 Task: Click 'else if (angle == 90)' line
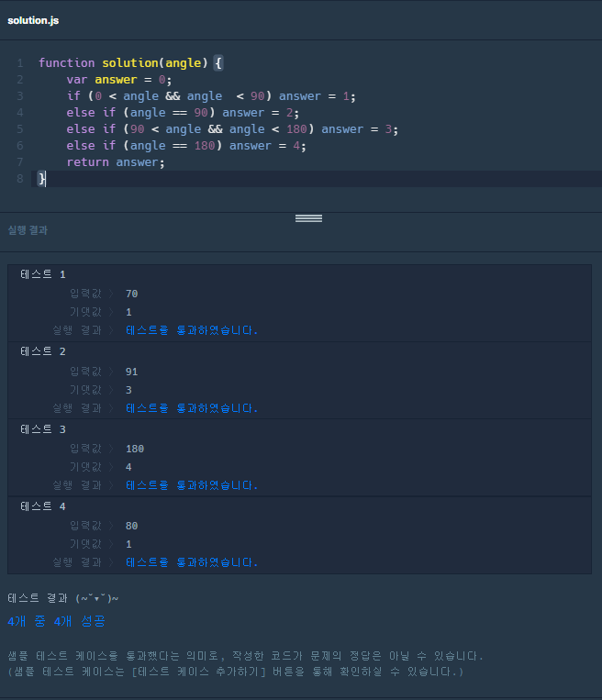tap(183, 113)
